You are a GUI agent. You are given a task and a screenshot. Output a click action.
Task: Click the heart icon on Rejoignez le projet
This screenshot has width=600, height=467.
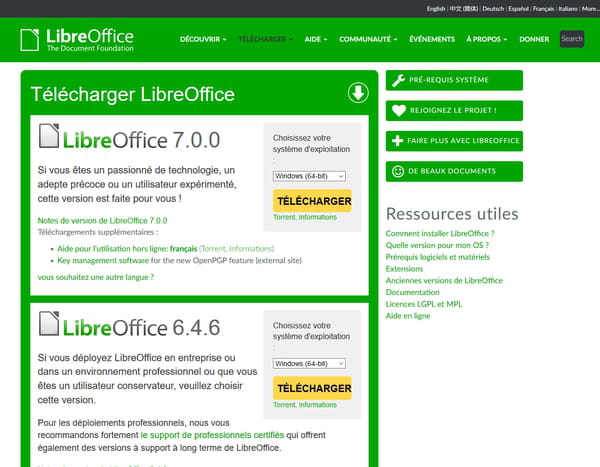point(399,111)
